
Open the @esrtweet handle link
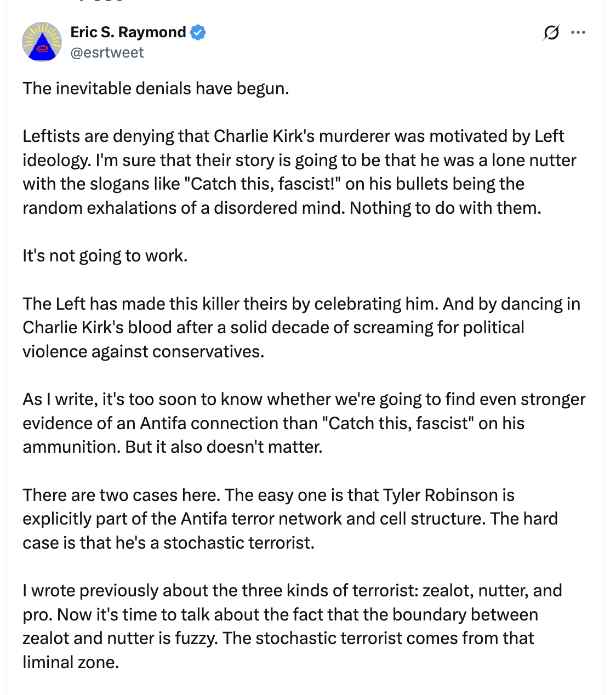click(107, 53)
